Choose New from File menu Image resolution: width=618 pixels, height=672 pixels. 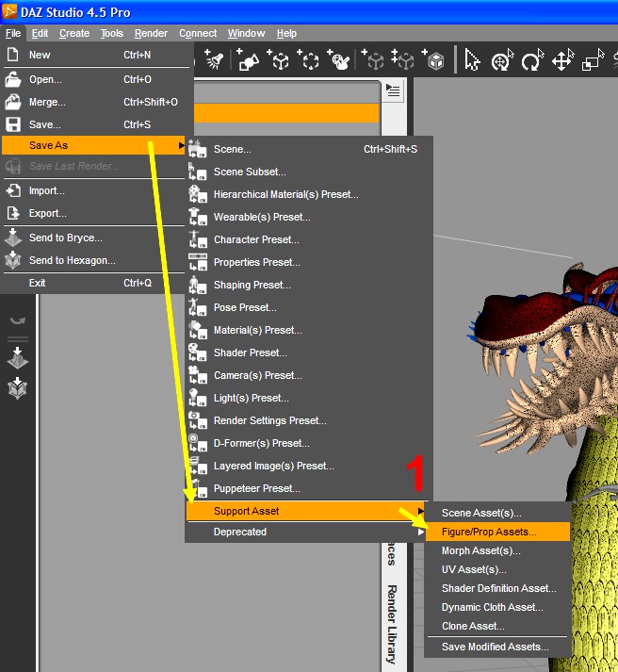[95, 55]
